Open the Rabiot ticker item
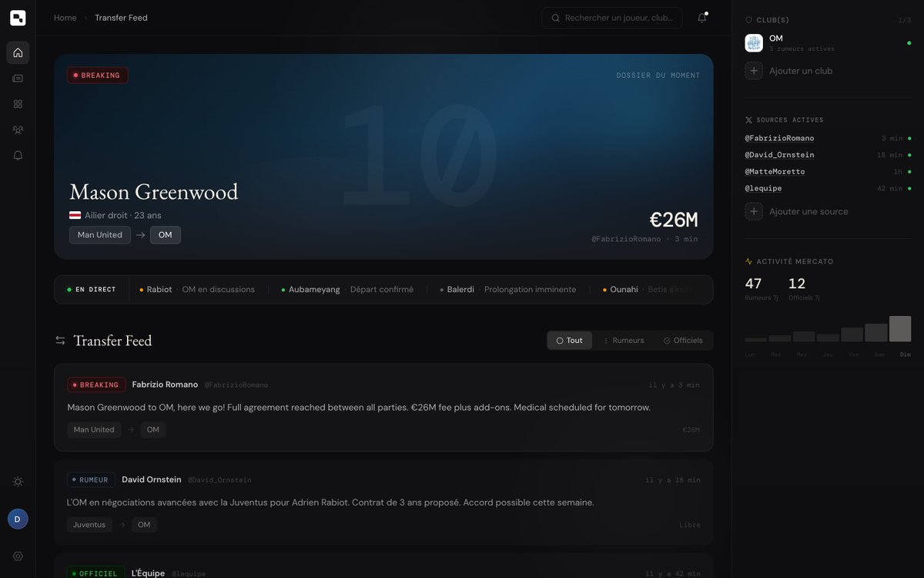Image resolution: width=924 pixels, height=578 pixels. pyautogui.click(x=197, y=290)
